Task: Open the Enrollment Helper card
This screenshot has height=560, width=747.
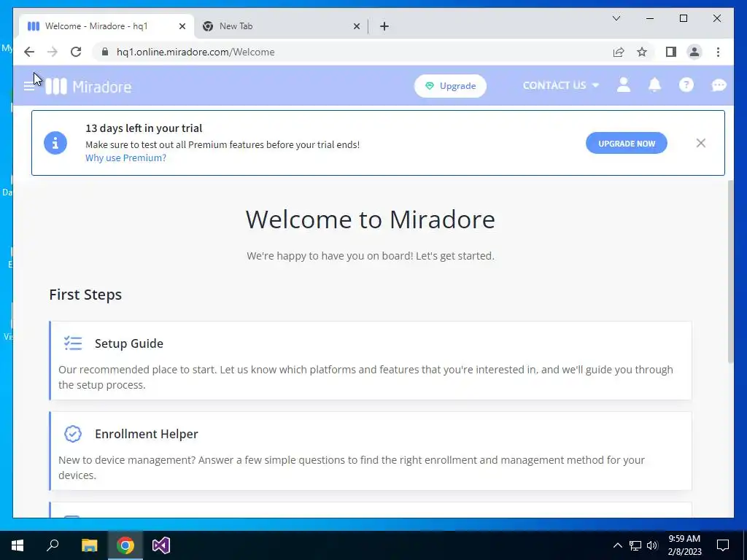Action: click(370, 451)
